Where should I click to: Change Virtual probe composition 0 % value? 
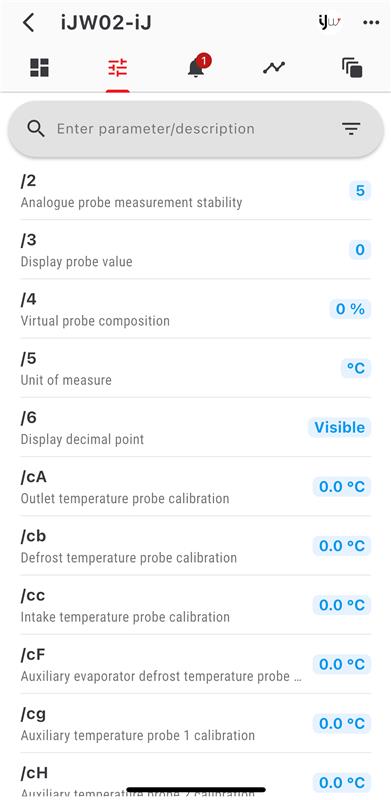[x=350, y=309]
